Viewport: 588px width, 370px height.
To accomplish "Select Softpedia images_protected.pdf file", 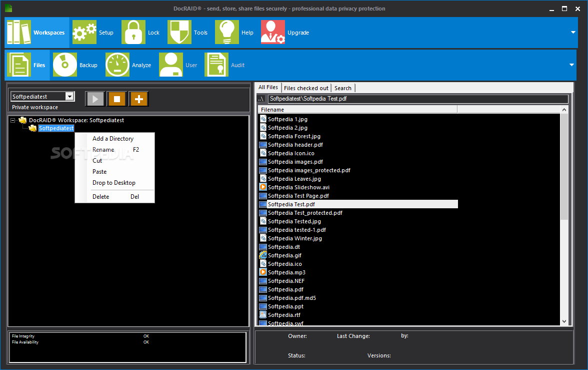I will pos(309,170).
